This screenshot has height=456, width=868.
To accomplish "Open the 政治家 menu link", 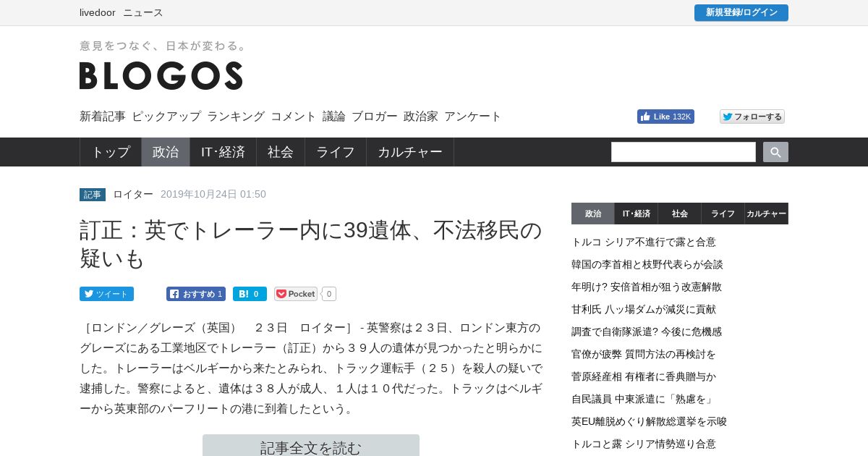I will 421,116.
